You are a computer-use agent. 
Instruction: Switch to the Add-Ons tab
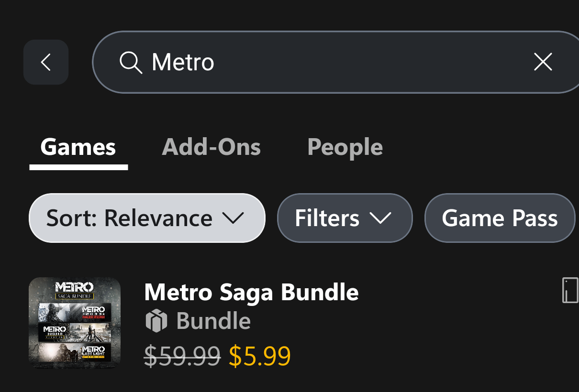point(211,147)
